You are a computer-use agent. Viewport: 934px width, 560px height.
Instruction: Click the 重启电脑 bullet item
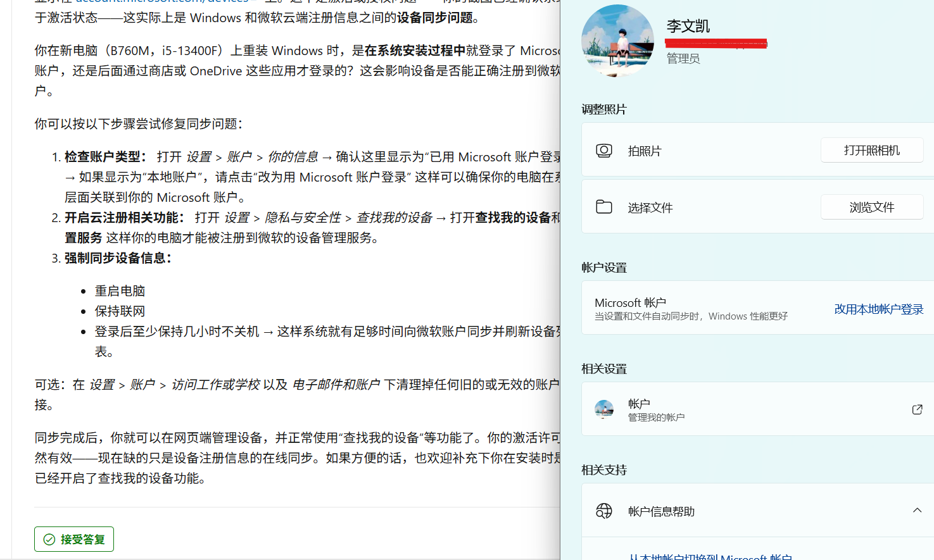pos(120,291)
